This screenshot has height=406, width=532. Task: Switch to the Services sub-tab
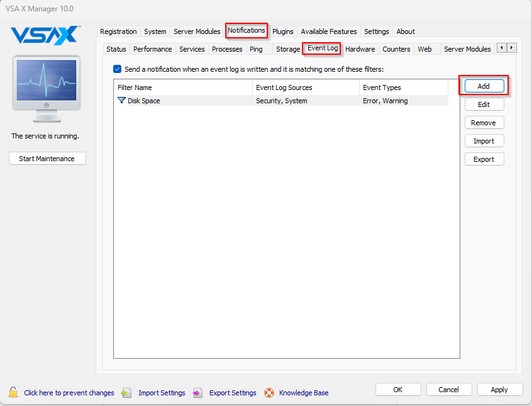[x=192, y=49]
